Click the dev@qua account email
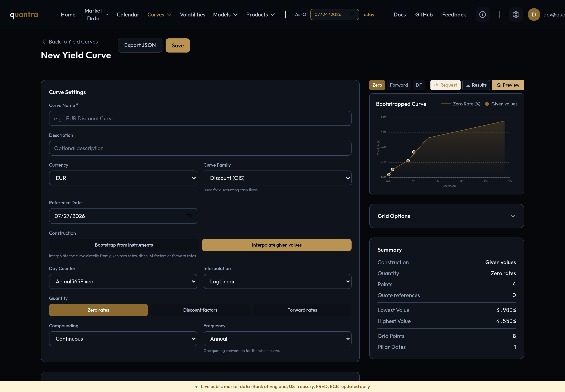Viewport: 565px width, 392px height. click(x=554, y=15)
